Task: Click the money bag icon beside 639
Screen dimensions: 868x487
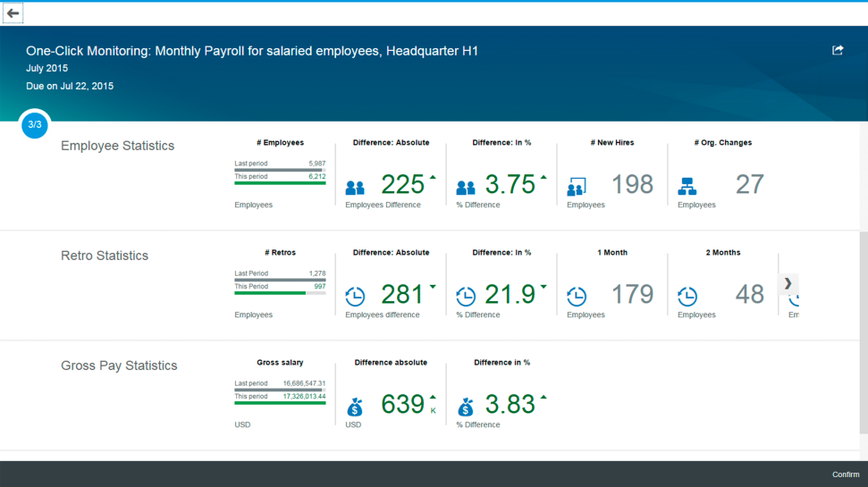Action: click(355, 407)
